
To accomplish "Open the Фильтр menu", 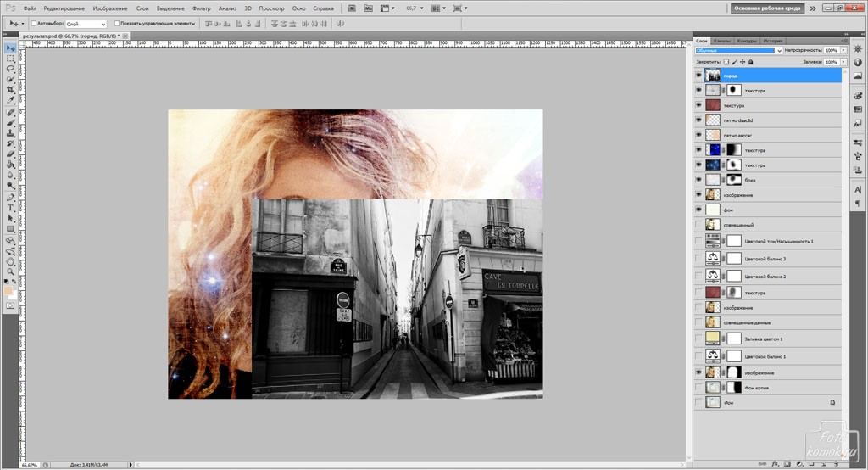I will coord(202,8).
